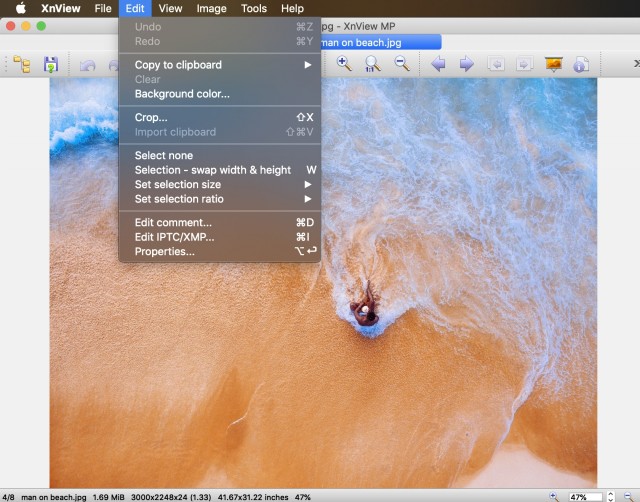The width and height of the screenshot is (640, 502).
Task: Click the green floppy Save icon
Action: [x=51, y=64]
